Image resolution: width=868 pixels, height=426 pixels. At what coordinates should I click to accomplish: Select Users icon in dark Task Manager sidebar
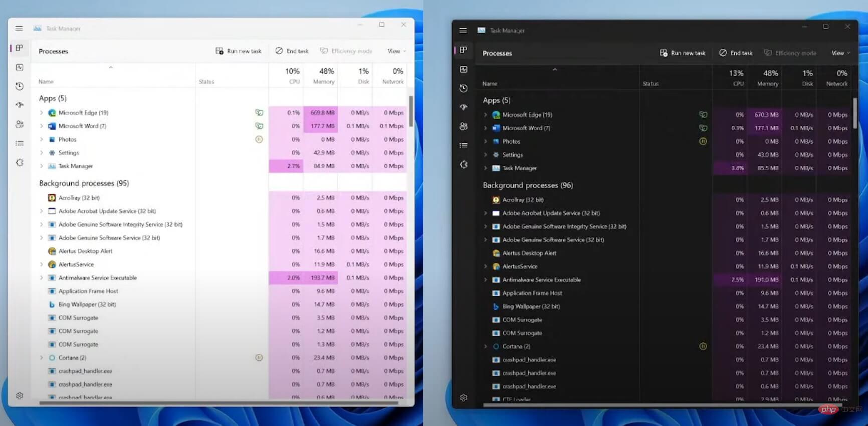(463, 126)
